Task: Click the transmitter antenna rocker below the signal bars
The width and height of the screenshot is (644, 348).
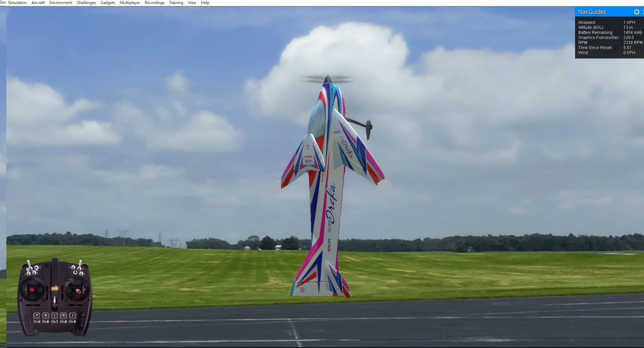Action: (55, 299)
